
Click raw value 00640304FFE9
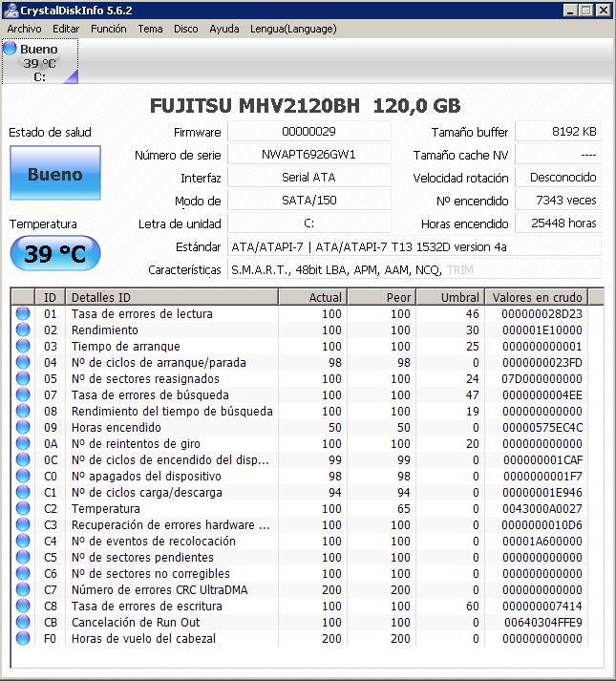543,623
